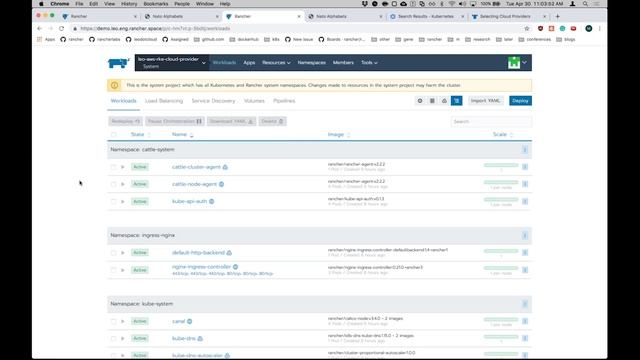Screen dimensions: 640x360
Task: Click the Pause Orchestration button
Action: tap(175, 121)
